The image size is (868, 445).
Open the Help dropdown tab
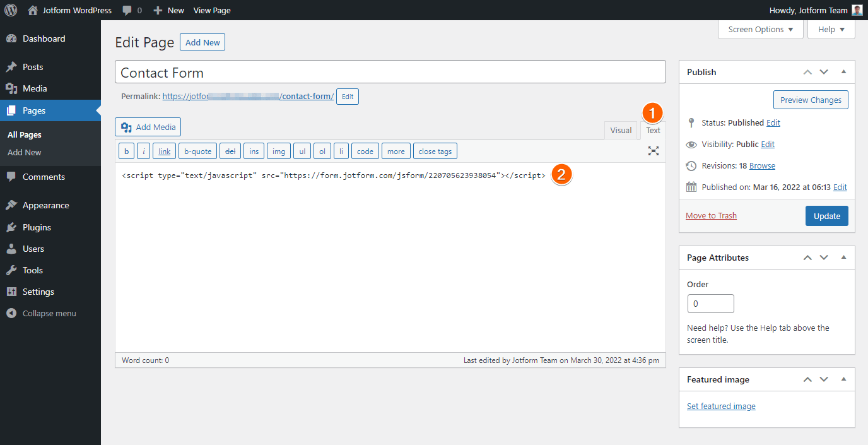831,30
